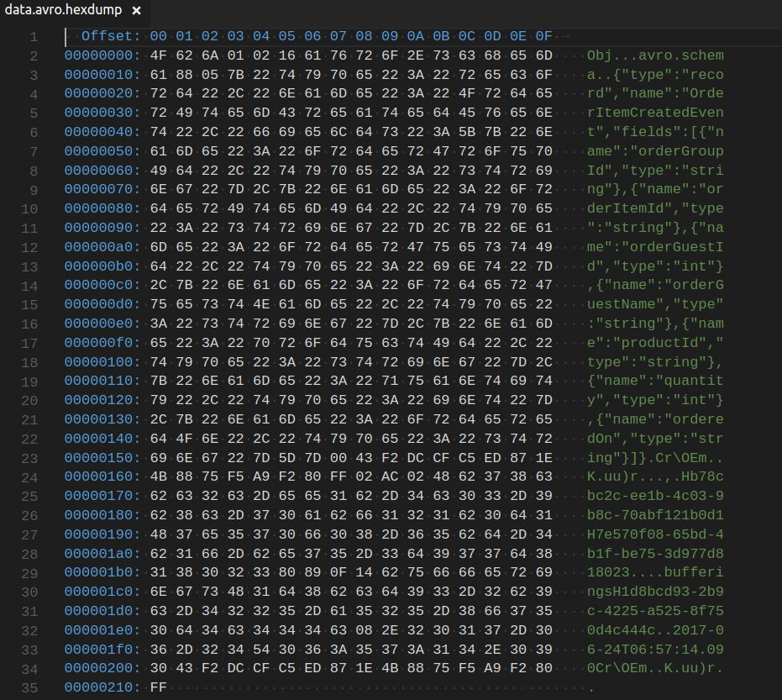
Task: Click offset address 00000080:
Action: (x=102, y=208)
